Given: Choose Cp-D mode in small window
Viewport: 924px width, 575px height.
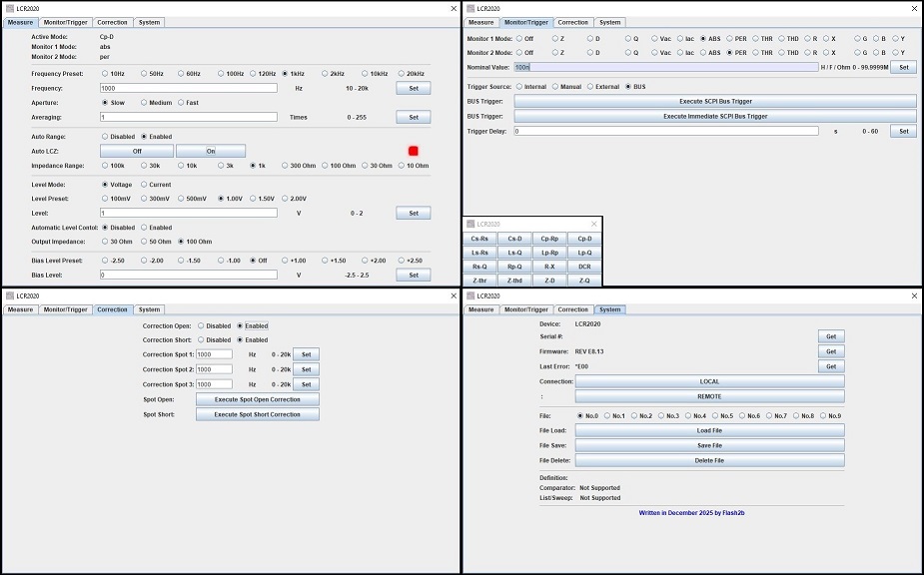Looking at the screenshot, I should (584, 239).
